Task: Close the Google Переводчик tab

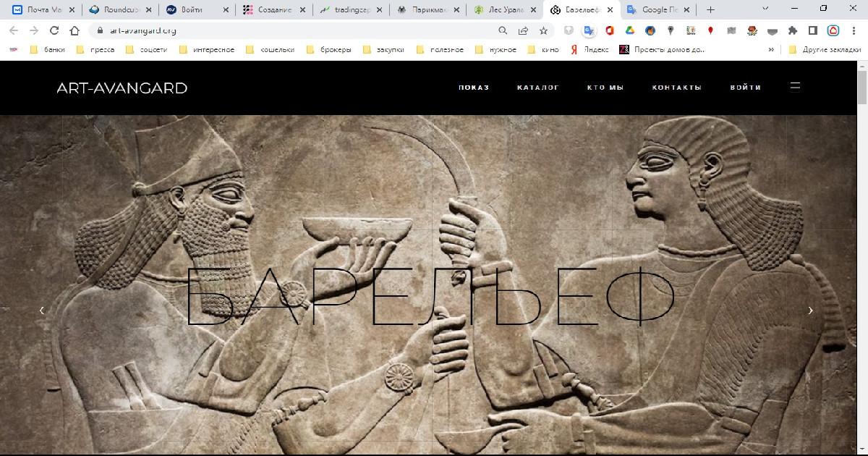Action: (x=688, y=10)
